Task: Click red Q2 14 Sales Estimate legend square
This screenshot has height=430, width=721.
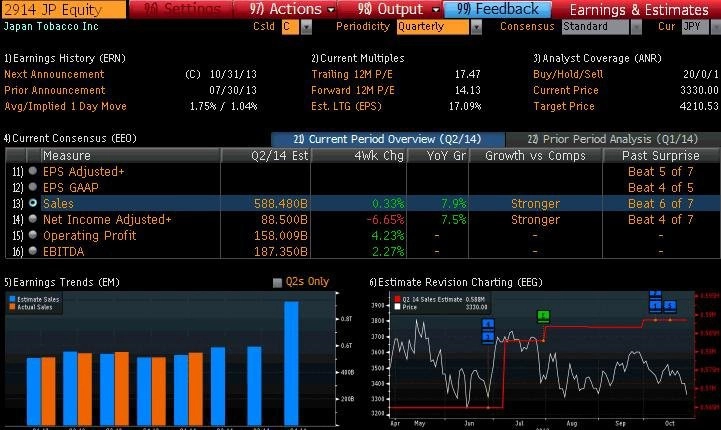Action: 397,299
